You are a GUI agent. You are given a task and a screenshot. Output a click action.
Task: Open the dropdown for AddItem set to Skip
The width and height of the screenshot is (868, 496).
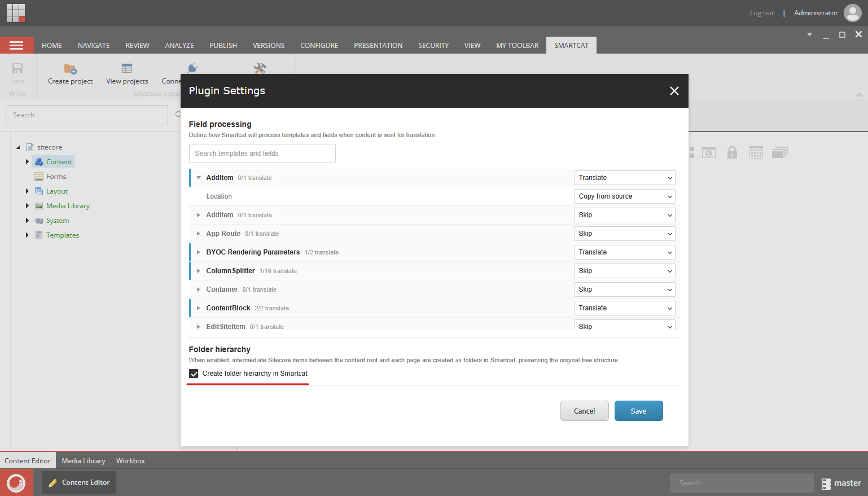click(624, 215)
